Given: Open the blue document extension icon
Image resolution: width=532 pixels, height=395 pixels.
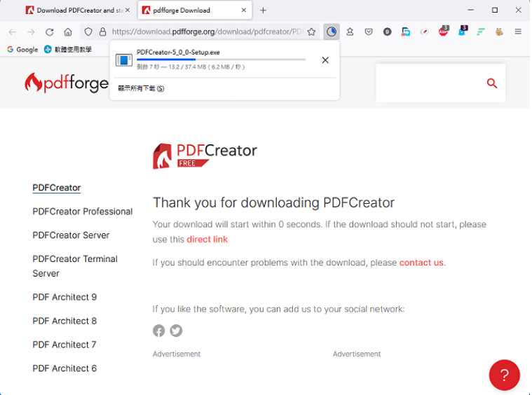Looking at the screenshot, I should tap(406, 32).
